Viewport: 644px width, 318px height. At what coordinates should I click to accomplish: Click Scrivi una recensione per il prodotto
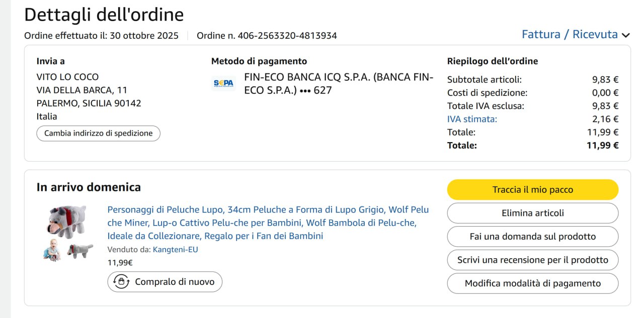[532, 260]
